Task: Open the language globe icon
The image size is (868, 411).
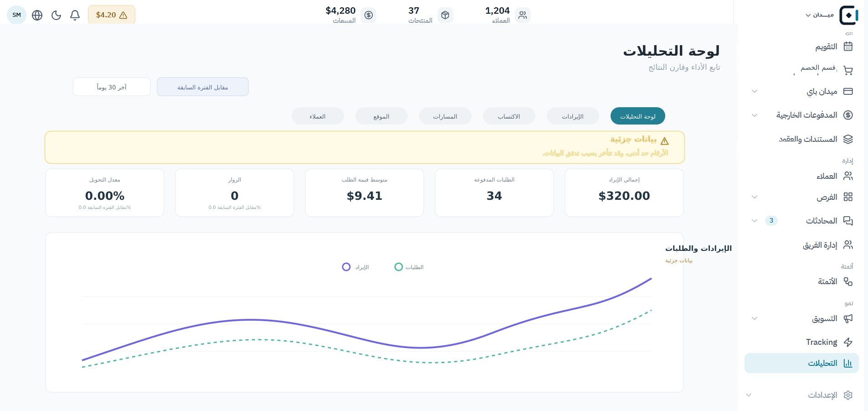Action: [37, 15]
